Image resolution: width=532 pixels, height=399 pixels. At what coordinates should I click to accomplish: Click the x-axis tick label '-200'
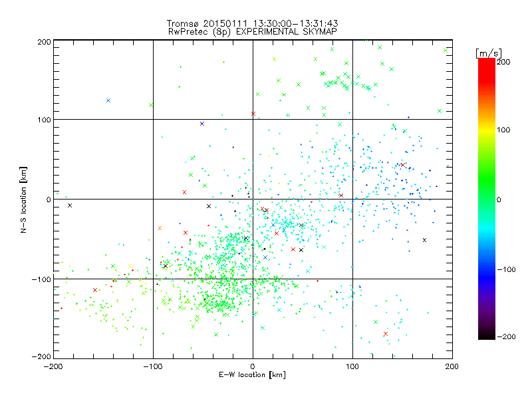point(53,366)
